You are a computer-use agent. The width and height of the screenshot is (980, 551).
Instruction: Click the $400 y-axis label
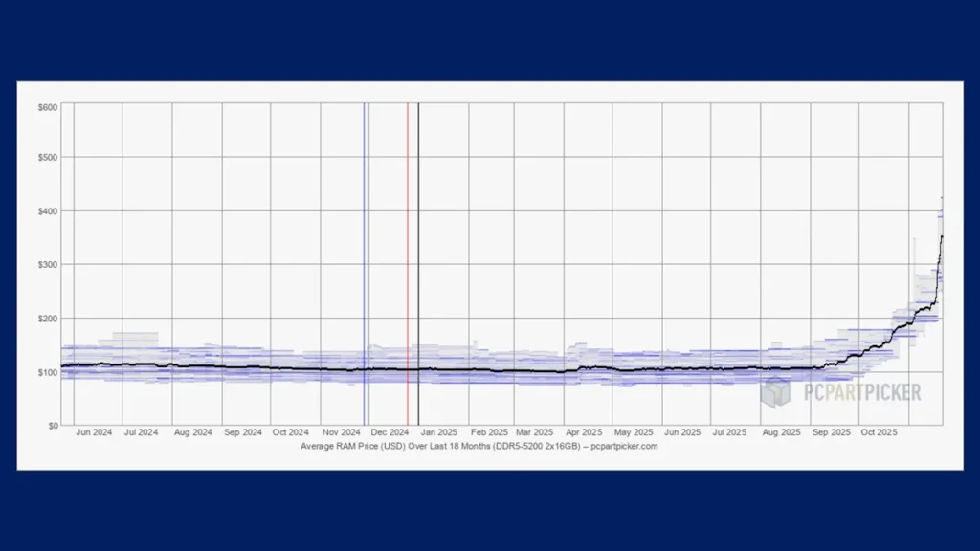(48, 210)
